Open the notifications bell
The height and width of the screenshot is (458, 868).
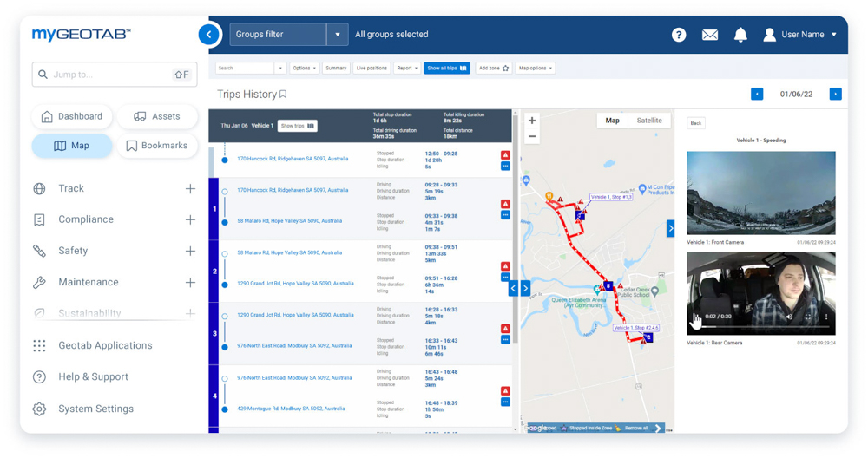[740, 35]
